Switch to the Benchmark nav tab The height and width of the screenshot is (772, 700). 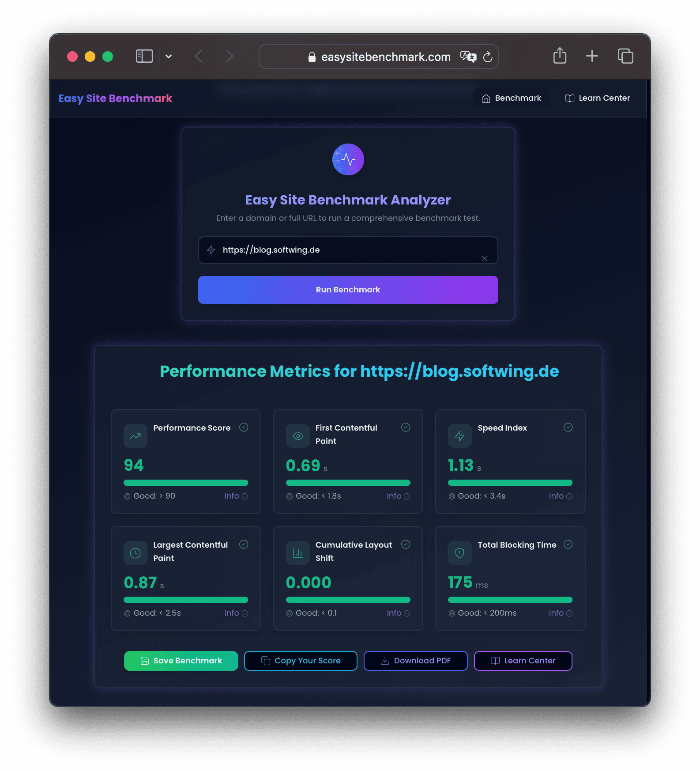tap(512, 98)
